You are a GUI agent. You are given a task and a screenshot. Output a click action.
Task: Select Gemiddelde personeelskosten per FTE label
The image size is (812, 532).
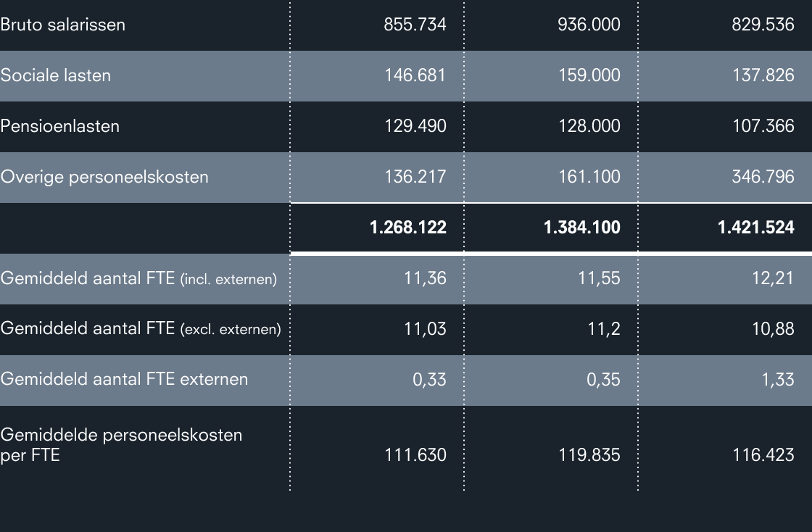pos(121,445)
